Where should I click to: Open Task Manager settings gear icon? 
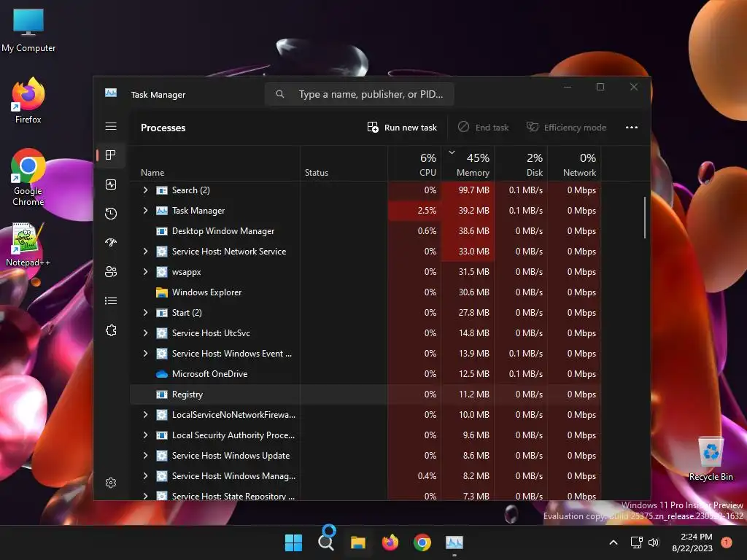point(111,483)
